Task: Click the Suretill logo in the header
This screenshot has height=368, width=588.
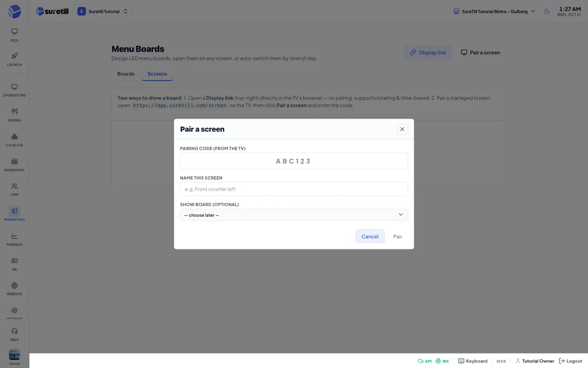Action: tap(52, 11)
